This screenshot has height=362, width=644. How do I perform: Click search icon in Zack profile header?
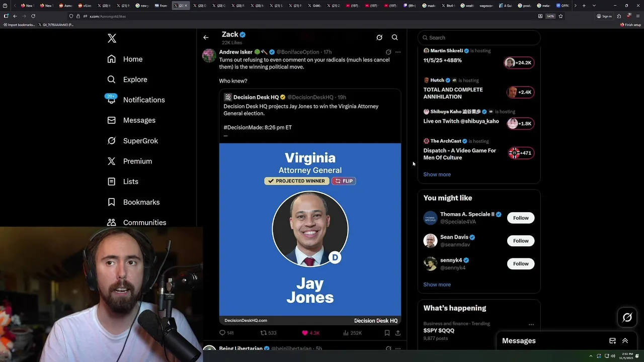(x=395, y=37)
